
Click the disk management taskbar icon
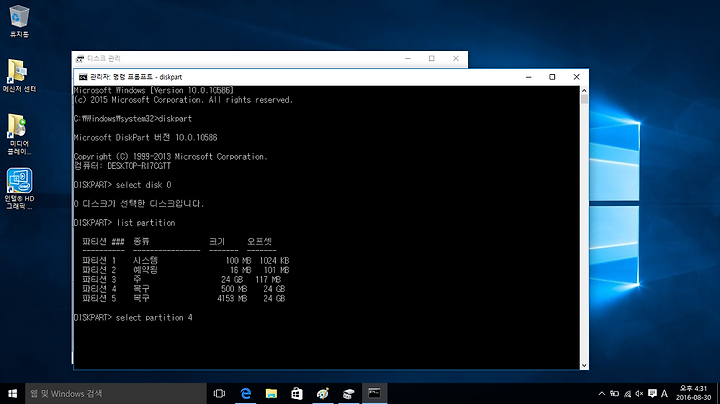click(x=349, y=393)
